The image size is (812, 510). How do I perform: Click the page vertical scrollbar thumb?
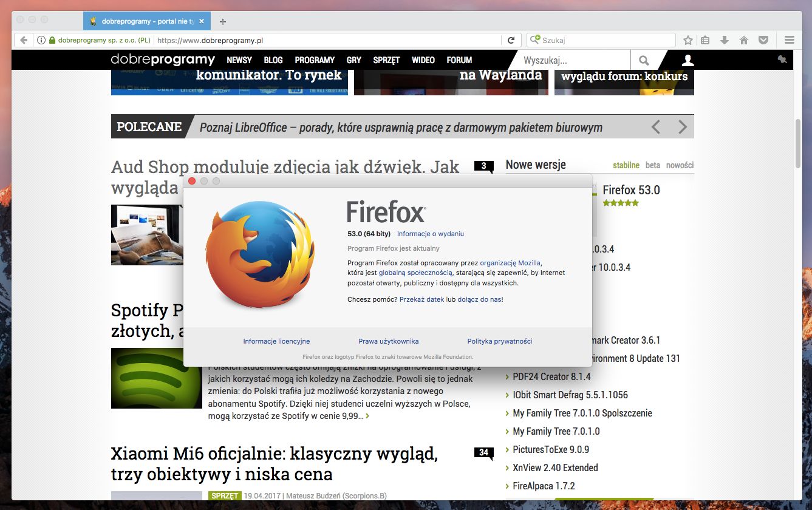pos(798,143)
